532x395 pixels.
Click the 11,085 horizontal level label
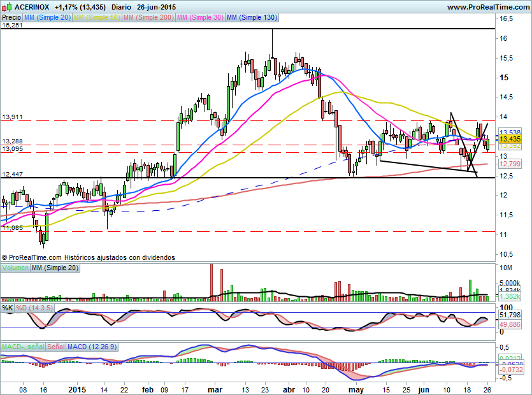pyautogui.click(x=13, y=227)
